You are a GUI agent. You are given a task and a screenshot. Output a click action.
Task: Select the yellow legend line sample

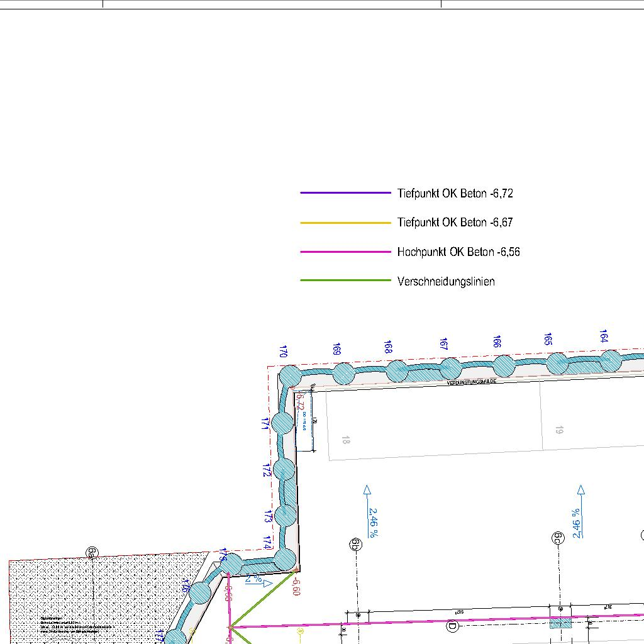point(345,223)
